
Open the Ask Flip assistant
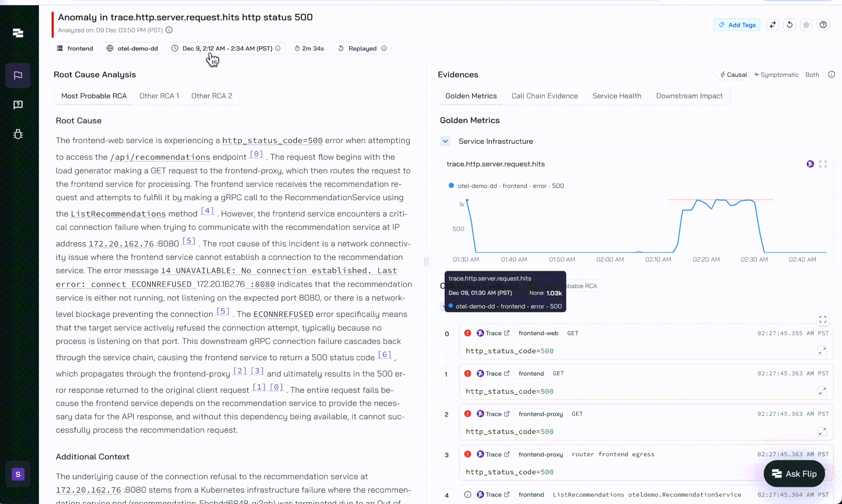(x=794, y=473)
